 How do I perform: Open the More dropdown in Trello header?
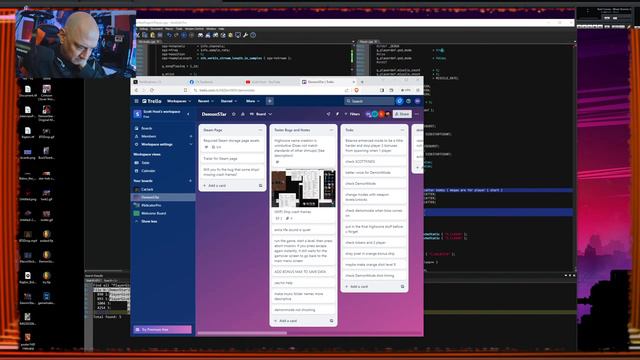(253, 101)
